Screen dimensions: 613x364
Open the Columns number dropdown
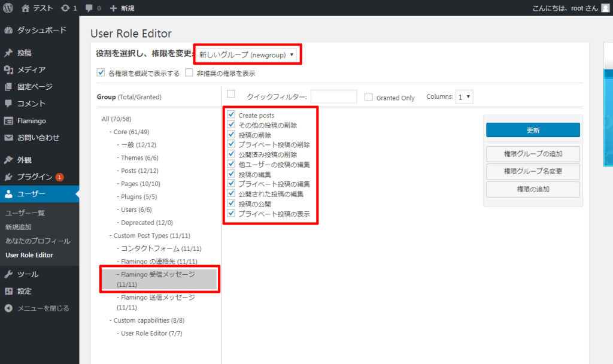click(464, 96)
